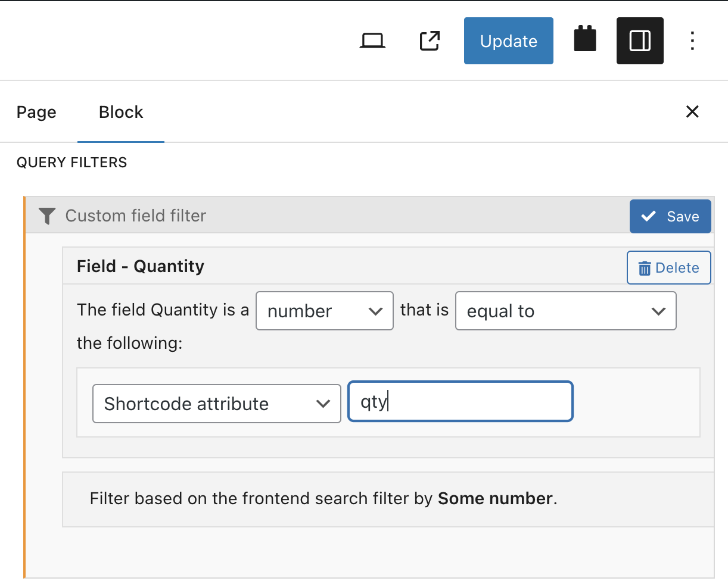728x581 pixels.
Task: Click the black plugin block icon
Action: pyautogui.click(x=585, y=39)
